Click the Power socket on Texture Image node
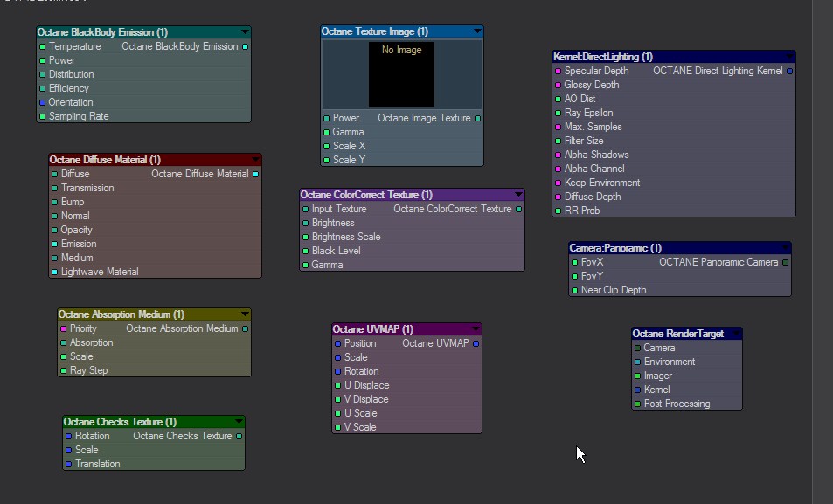 (326, 118)
